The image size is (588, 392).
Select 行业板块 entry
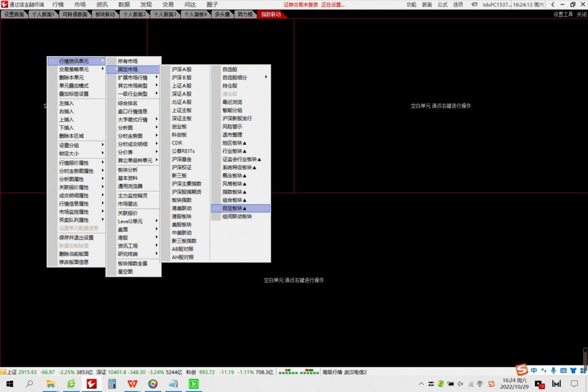(241, 151)
